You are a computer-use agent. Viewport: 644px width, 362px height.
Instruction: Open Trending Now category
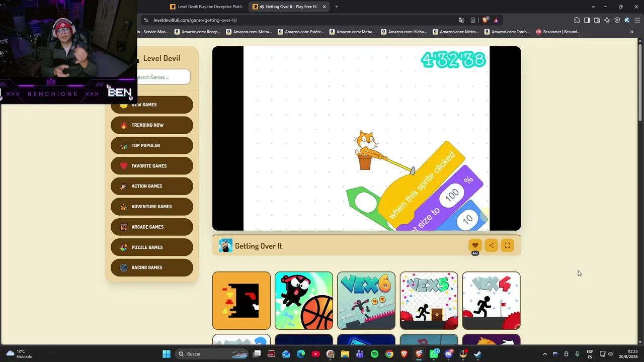[152, 125]
